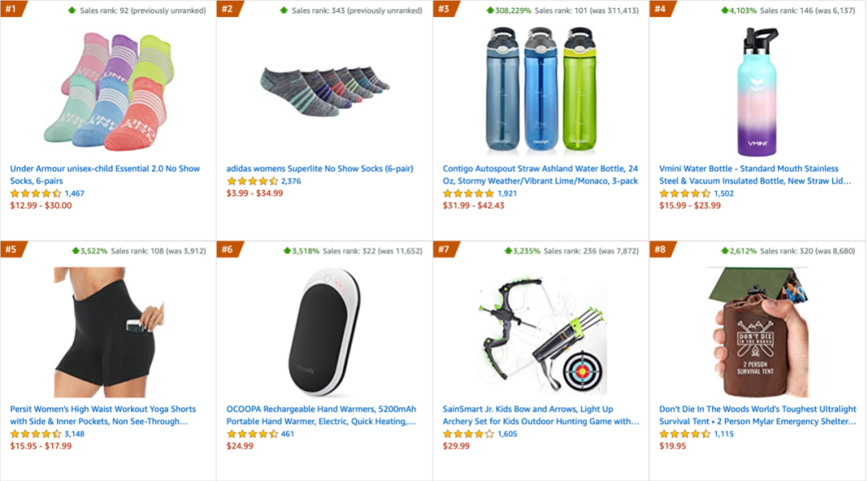This screenshot has height=481, width=868.
Task: Click the star rating for Persit yoga shorts
Action: pos(35,434)
